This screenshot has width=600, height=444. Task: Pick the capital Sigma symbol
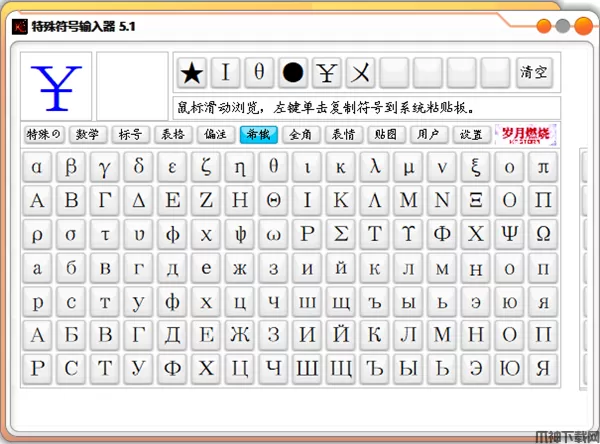coord(341,234)
